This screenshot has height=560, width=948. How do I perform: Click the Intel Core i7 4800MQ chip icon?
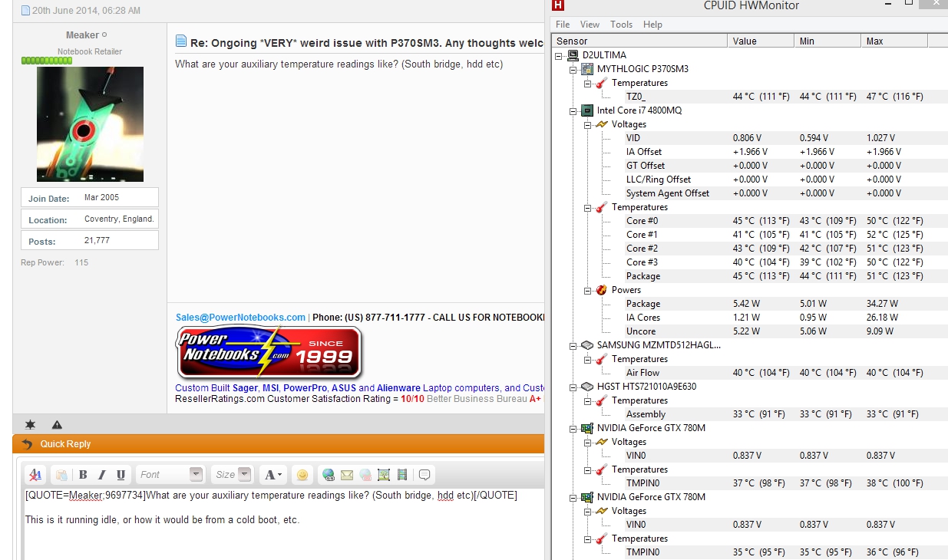coord(587,110)
